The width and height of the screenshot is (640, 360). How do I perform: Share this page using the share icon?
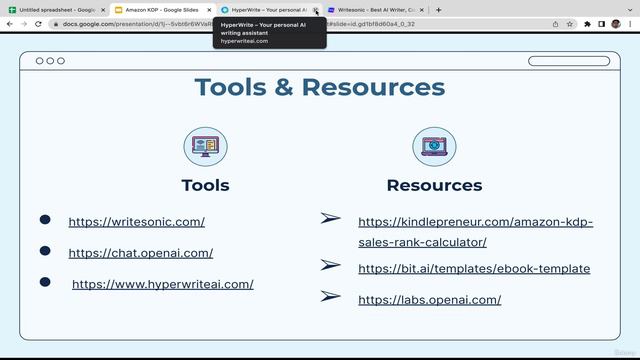click(555, 24)
